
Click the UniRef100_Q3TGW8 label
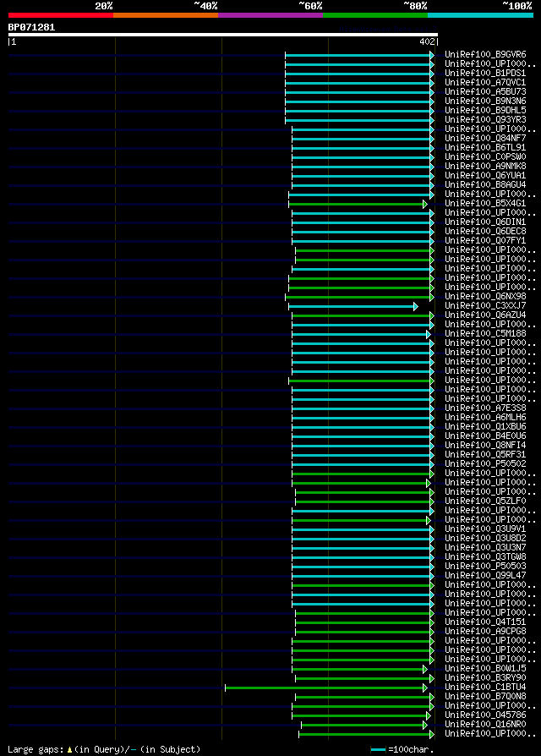click(x=485, y=557)
